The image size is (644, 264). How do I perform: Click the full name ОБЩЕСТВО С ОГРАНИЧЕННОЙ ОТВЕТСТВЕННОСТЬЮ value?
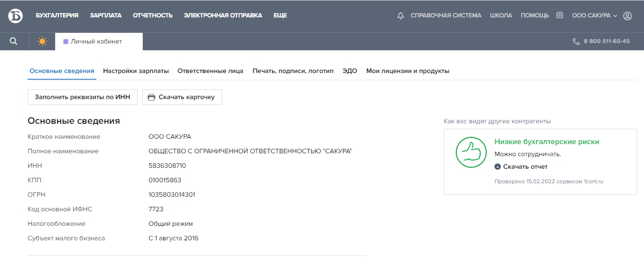pyautogui.click(x=250, y=151)
